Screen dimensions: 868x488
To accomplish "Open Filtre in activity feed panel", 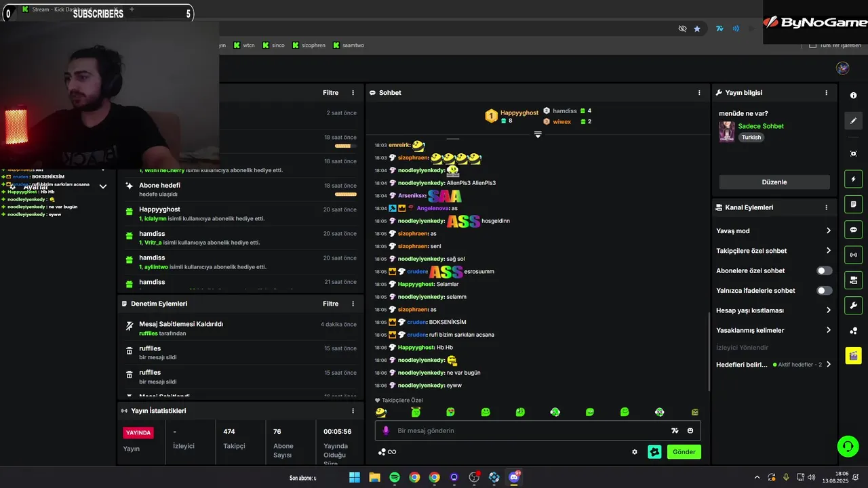I will pos(330,93).
